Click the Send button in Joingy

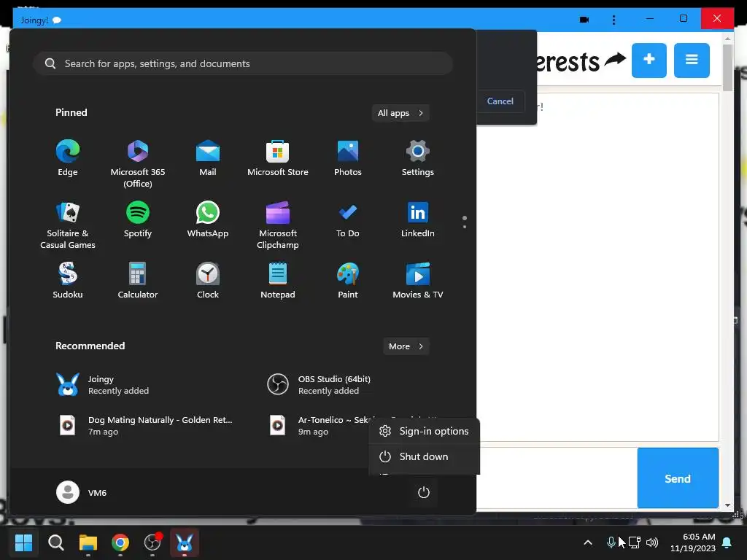678,478
